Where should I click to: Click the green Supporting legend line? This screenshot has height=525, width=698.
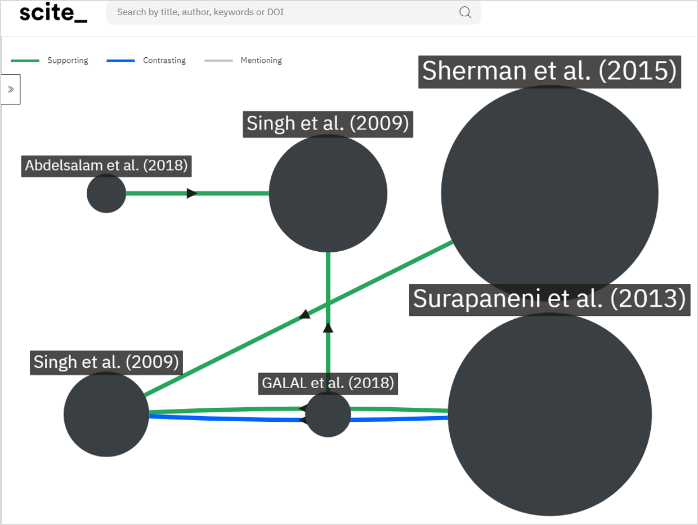pos(25,60)
